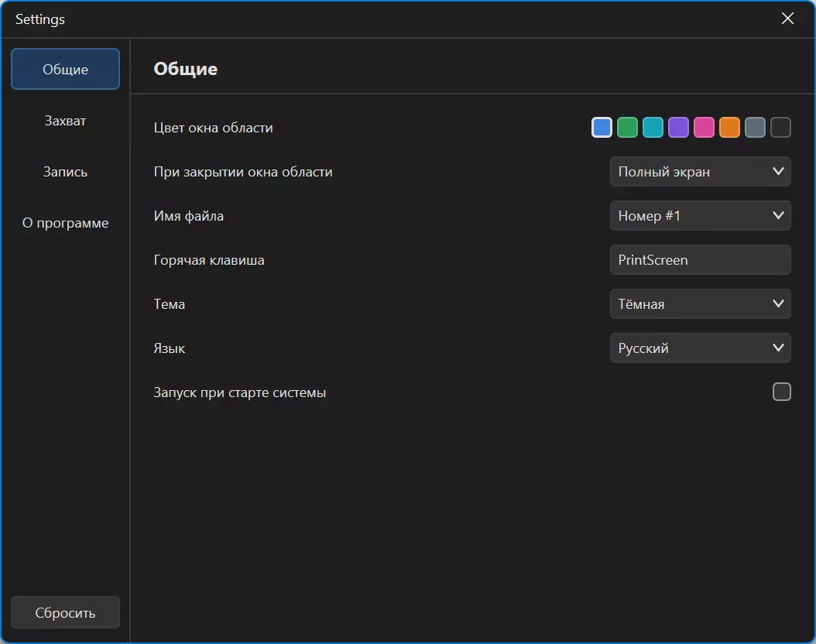Pick the pink region window color
The width and height of the screenshot is (816, 644).
[704, 128]
